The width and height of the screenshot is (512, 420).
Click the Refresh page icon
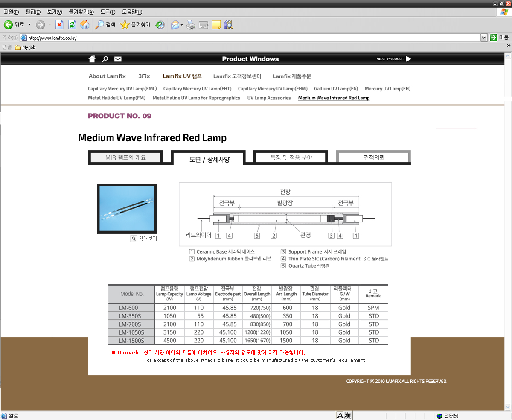72,25
